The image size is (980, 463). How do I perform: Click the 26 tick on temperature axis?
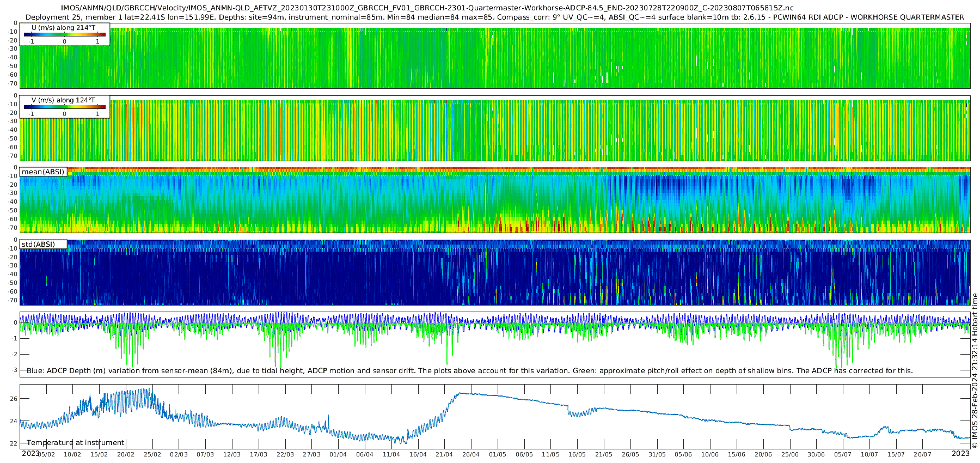pos(14,398)
